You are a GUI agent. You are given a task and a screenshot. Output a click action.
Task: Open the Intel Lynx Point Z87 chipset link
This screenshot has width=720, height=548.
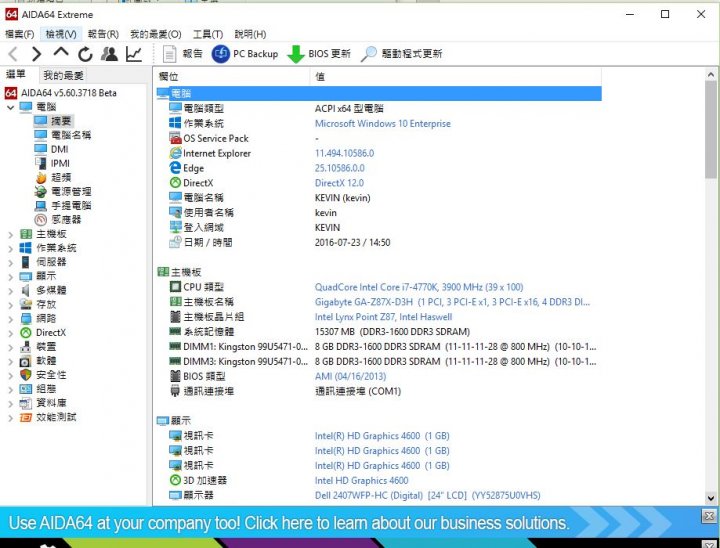[x=383, y=317]
